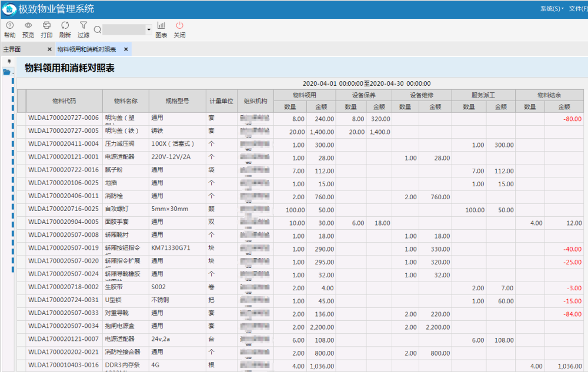Click the 服务派工 group header
The height and width of the screenshot is (372, 588).
(x=483, y=95)
